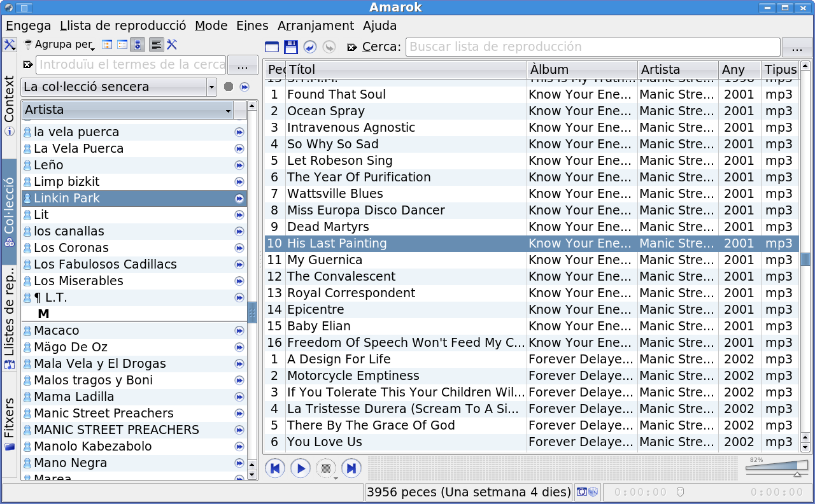This screenshot has height=504, width=815.
Task: Append filtered collection to playlist icon
Action: [x=244, y=87]
